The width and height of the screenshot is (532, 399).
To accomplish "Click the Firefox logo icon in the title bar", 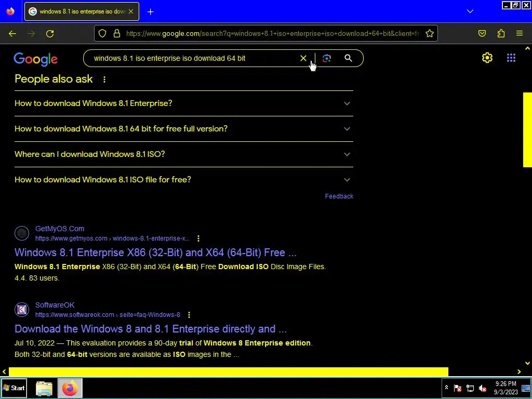I will tap(10, 11).
